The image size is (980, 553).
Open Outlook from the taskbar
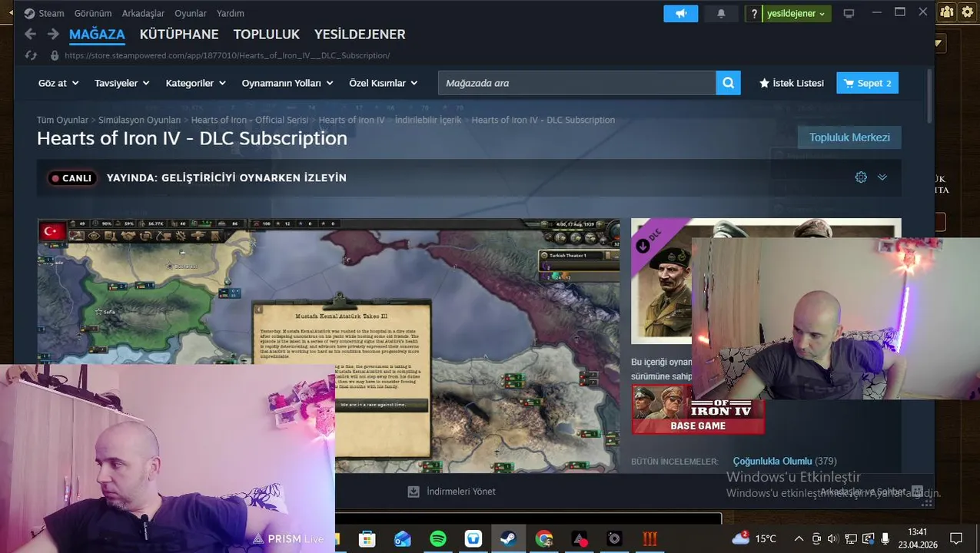[x=403, y=538]
